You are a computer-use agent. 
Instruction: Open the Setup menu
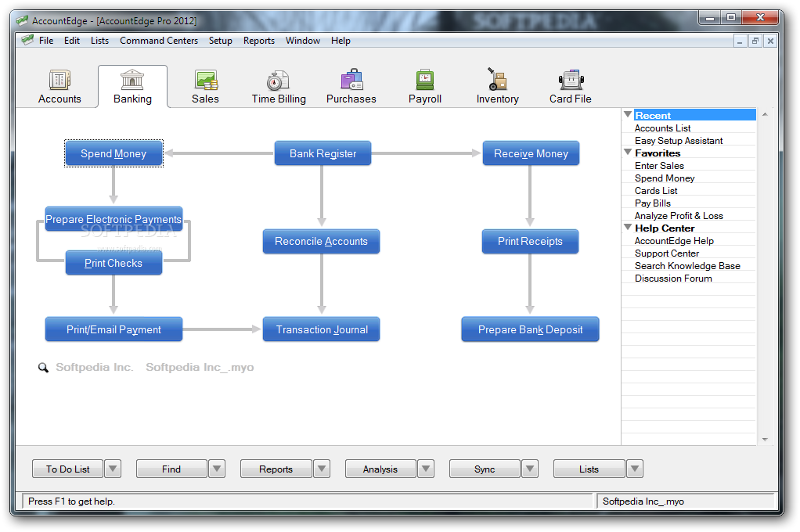[x=221, y=41]
